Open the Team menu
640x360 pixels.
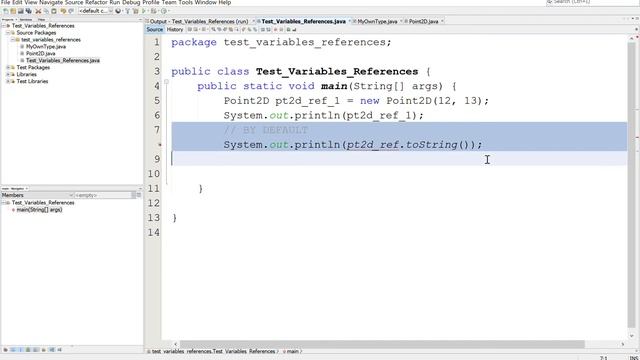coord(169,2)
